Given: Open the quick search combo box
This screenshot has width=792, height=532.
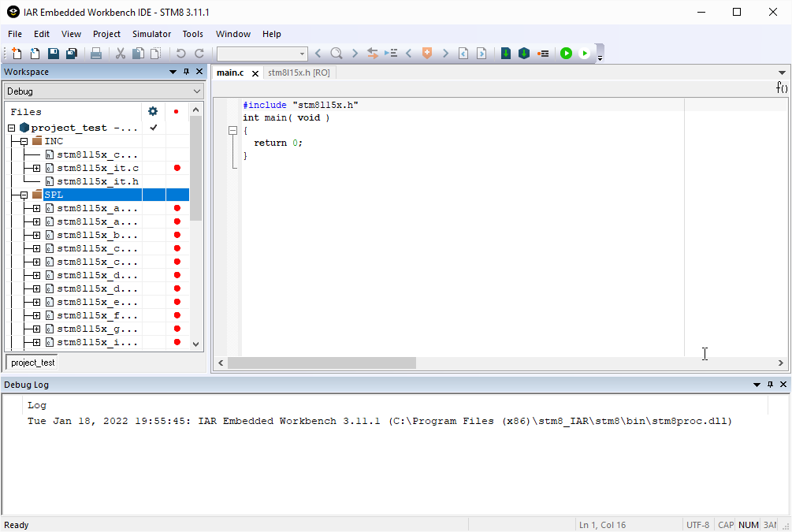Looking at the screenshot, I should [x=262, y=54].
